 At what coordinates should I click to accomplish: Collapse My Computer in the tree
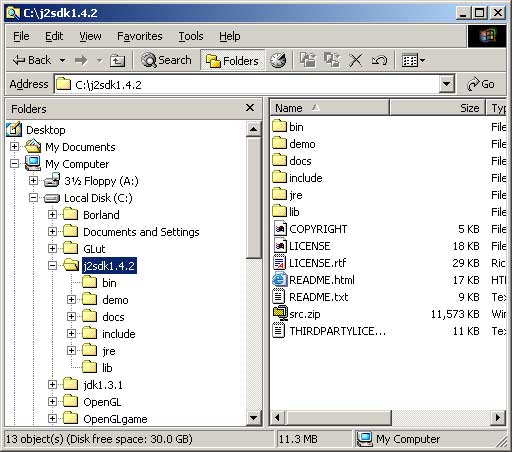tap(14, 164)
